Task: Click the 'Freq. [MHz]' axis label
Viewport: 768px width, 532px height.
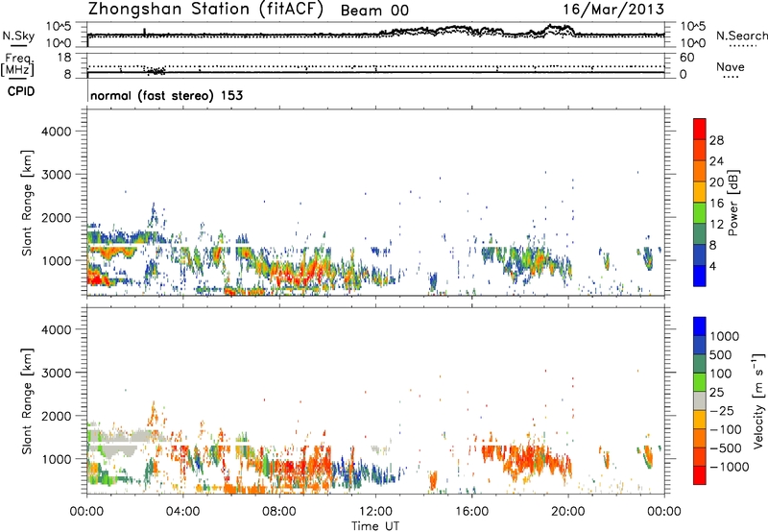Action: click(x=19, y=65)
